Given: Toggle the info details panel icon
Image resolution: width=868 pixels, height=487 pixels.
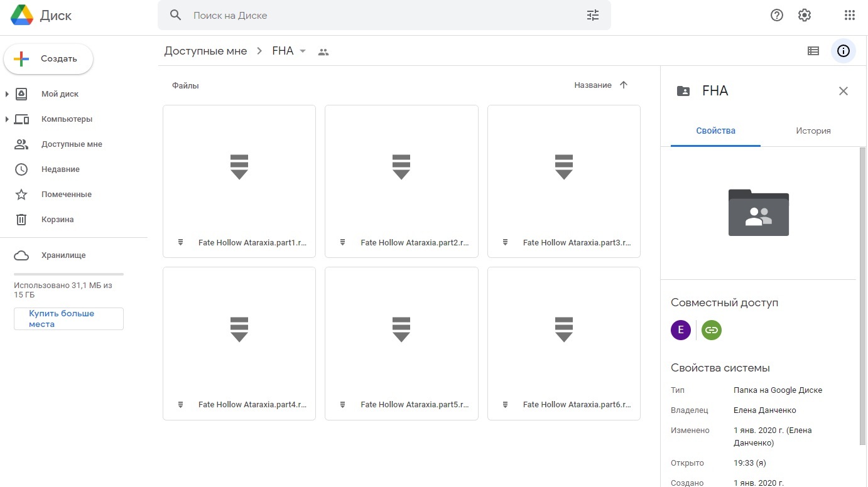Looking at the screenshot, I should (x=844, y=51).
